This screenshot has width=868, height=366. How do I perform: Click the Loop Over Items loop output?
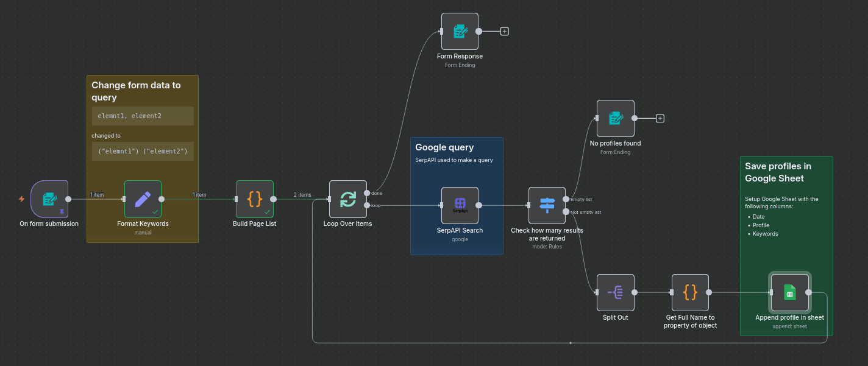[366, 205]
